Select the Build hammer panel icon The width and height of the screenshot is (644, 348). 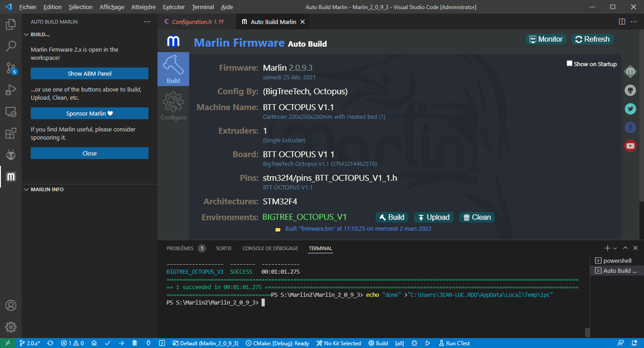[x=173, y=69]
